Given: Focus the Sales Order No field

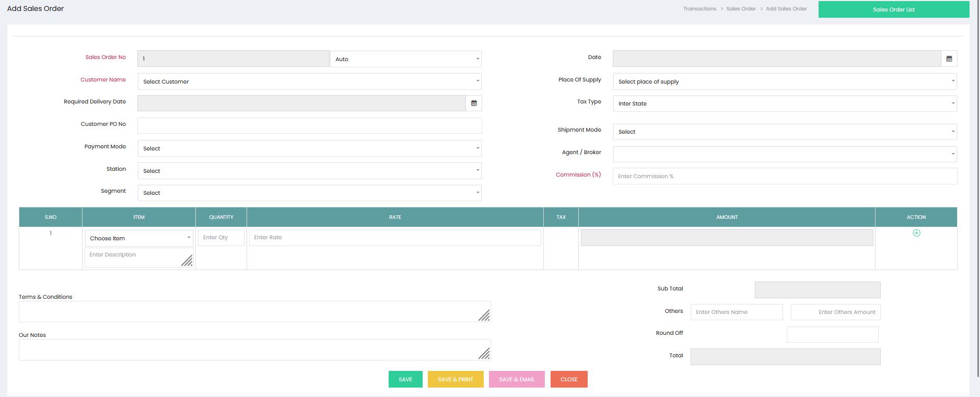Looking at the screenshot, I should click(234, 59).
